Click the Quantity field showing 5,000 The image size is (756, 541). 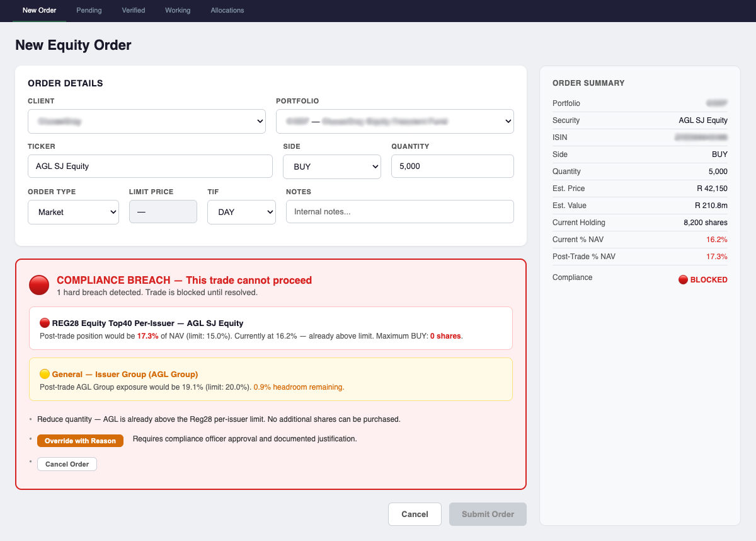click(452, 166)
